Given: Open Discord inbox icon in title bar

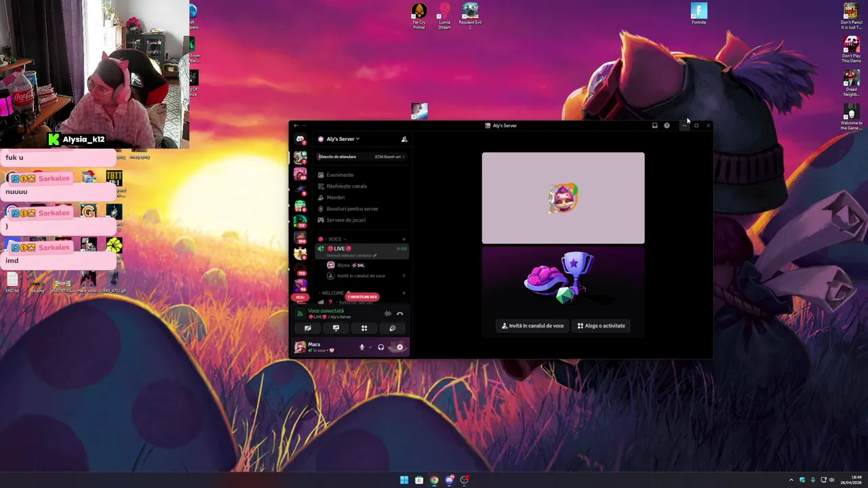Looking at the screenshot, I should click(654, 125).
